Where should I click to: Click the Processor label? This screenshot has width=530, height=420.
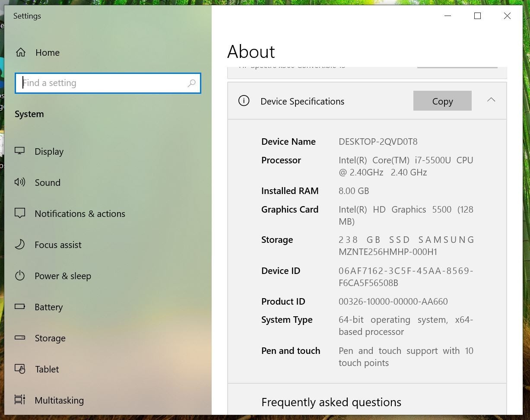point(281,160)
